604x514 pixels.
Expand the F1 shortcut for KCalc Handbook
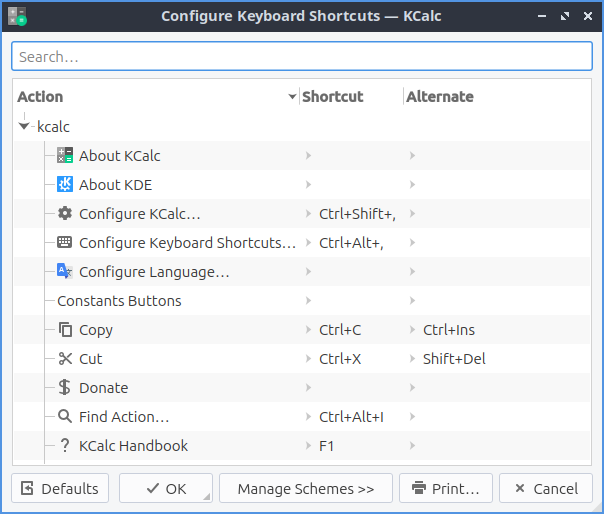pos(308,446)
